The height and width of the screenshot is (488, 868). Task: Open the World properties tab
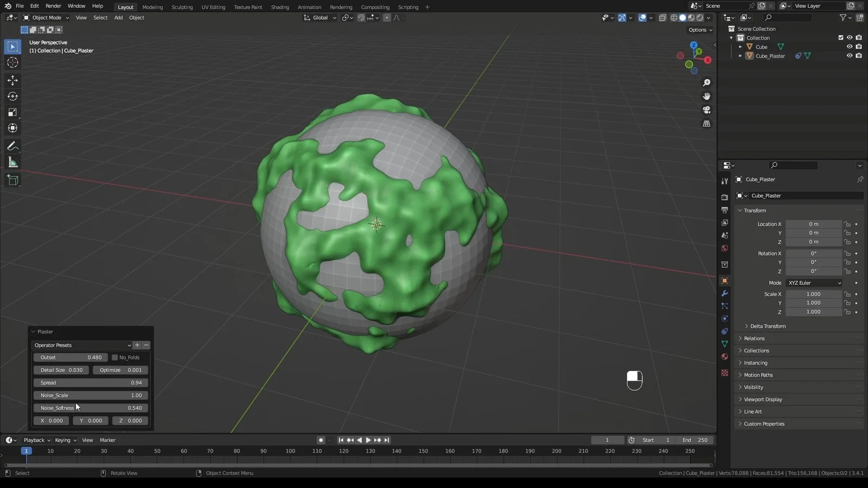point(724,248)
